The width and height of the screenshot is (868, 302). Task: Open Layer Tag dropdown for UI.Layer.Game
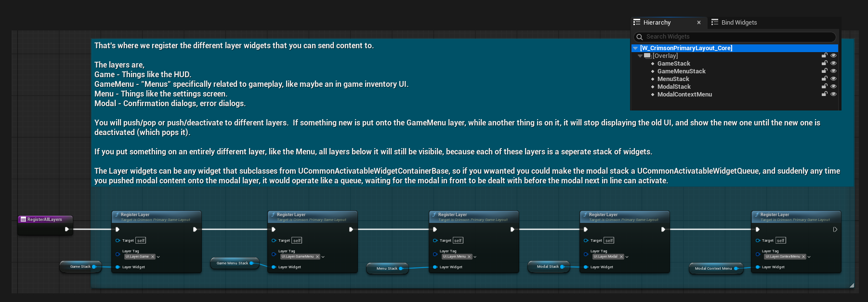(158, 257)
